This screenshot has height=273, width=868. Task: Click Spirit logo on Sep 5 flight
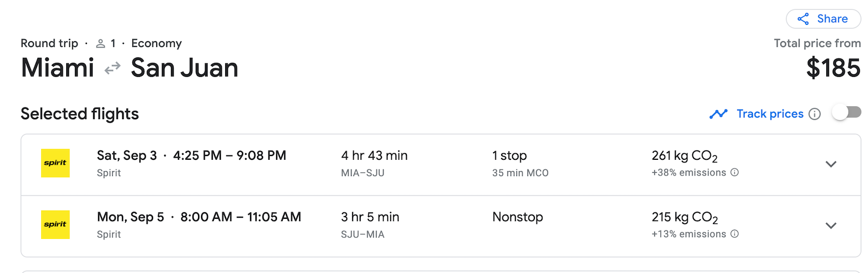55,224
